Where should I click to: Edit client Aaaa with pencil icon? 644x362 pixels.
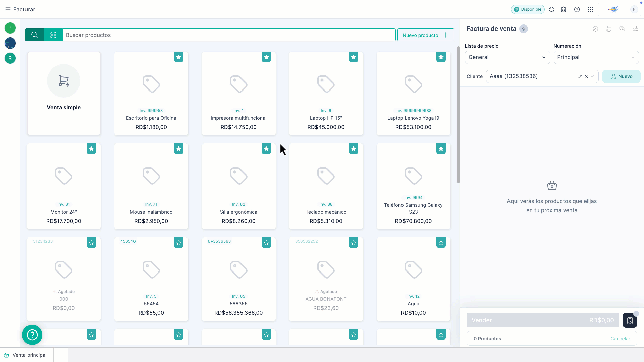pyautogui.click(x=580, y=76)
